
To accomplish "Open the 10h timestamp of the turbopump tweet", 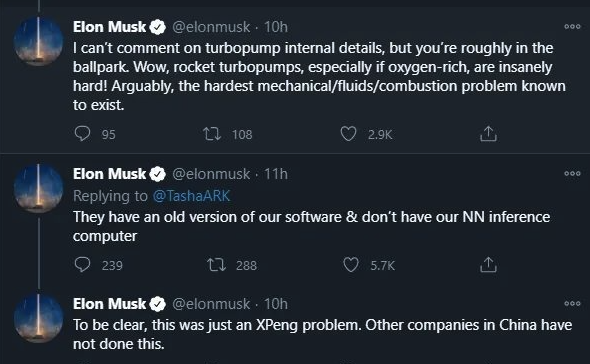I will coord(276,27).
